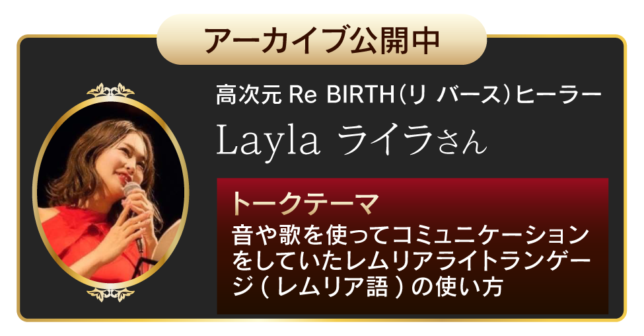
Task: Click the (レムリア語)の使い方 text line
Action: point(367,287)
